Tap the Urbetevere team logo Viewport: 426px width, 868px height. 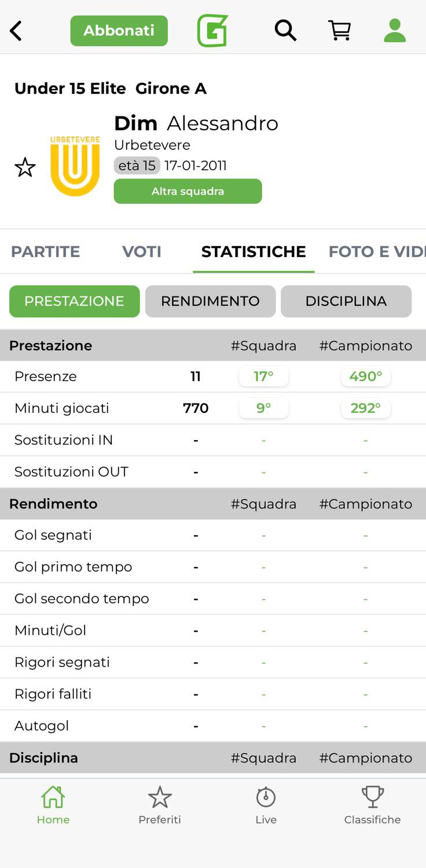(x=75, y=166)
